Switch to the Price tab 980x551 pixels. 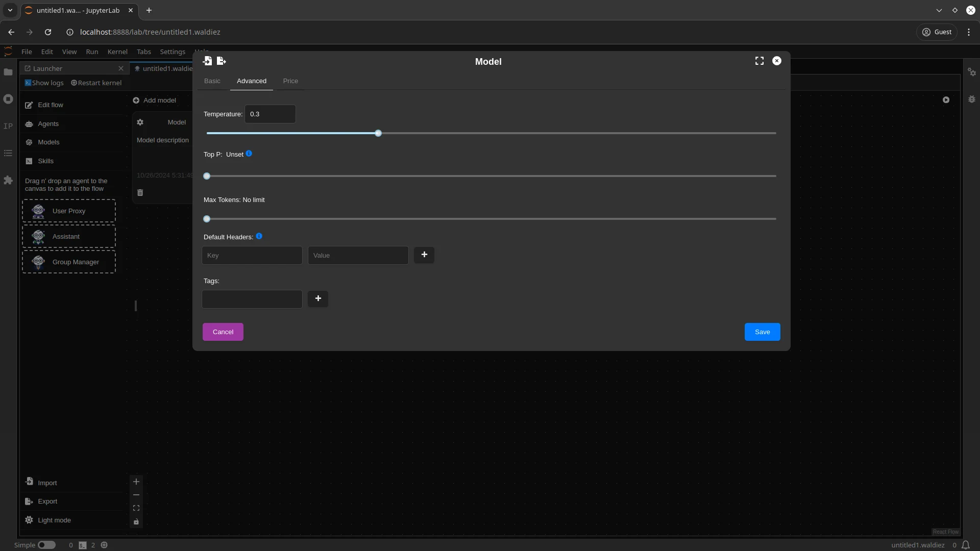(291, 81)
